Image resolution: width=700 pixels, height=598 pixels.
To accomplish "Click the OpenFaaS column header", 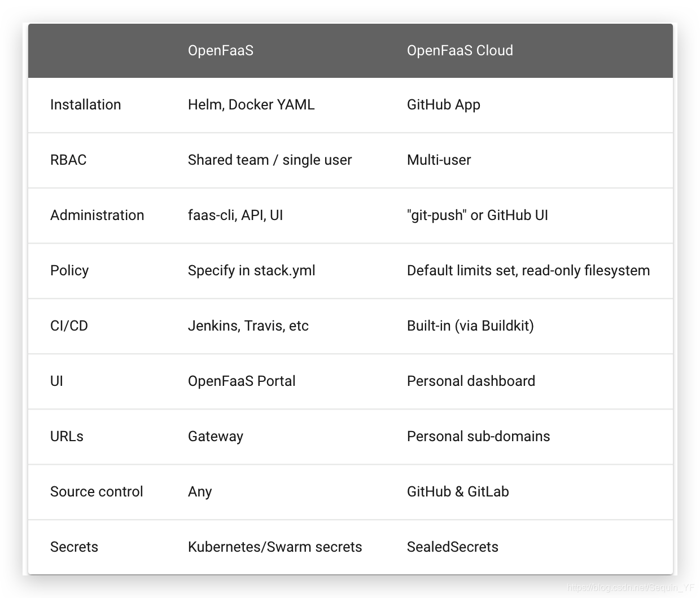I will click(x=220, y=50).
